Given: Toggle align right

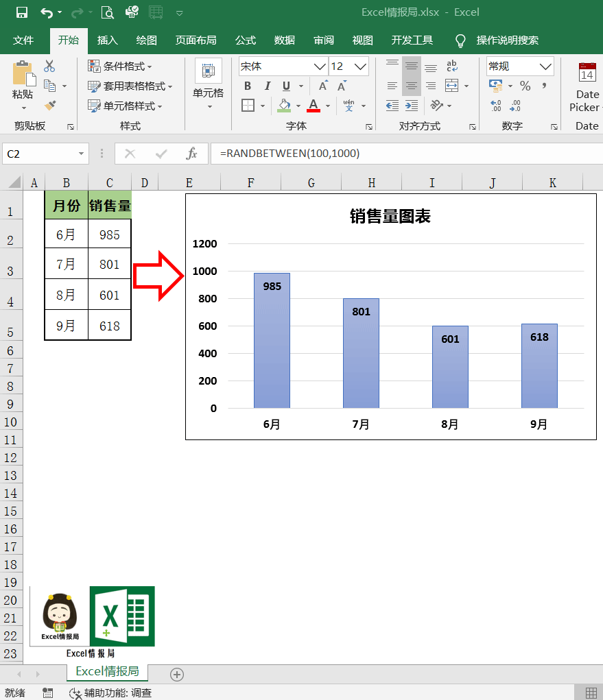Looking at the screenshot, I should (431, 86).
